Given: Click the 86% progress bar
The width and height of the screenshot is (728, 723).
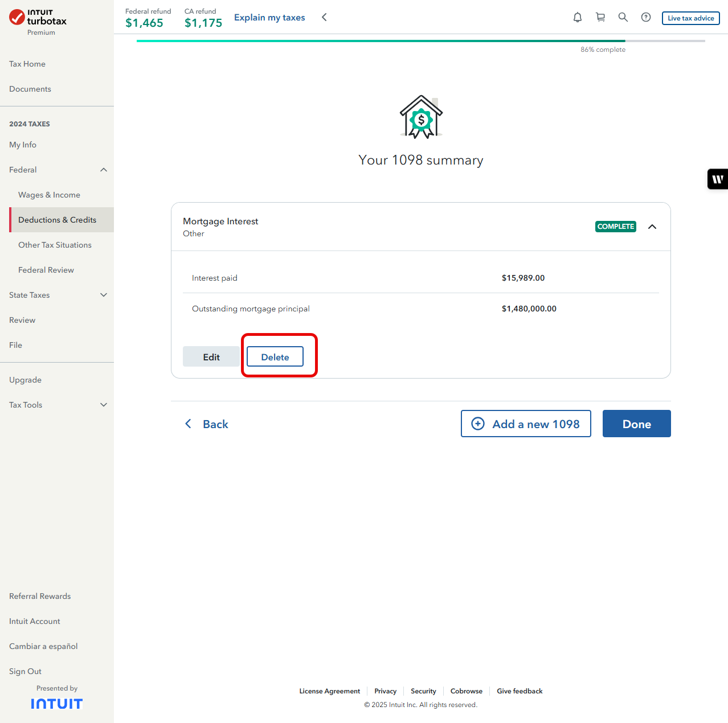Looking at the screenshot, I should pyautogui.click(x=421, y=41).
